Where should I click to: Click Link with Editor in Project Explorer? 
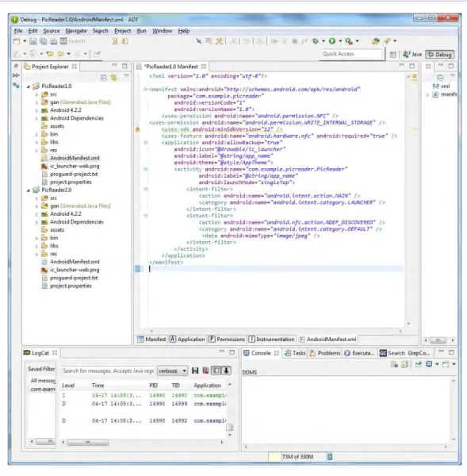(x=114, y=78)
